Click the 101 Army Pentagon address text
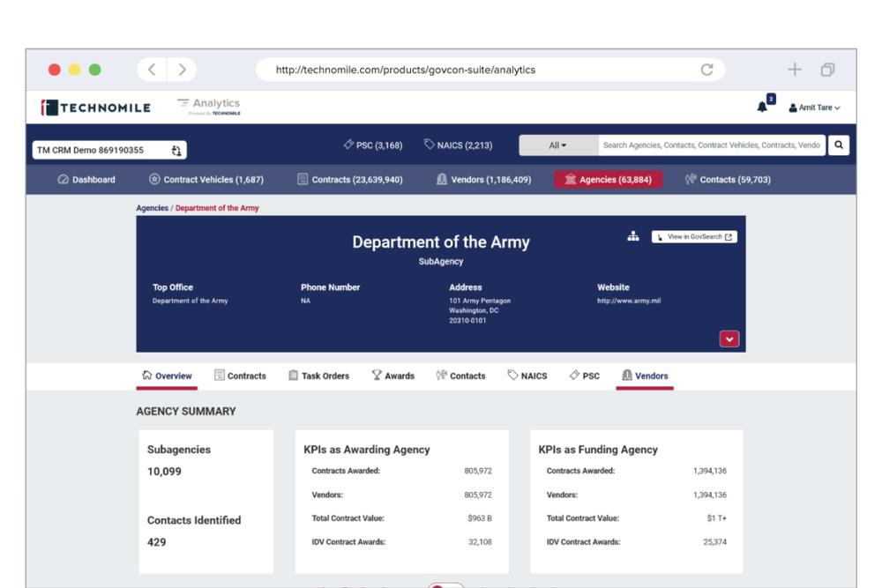 [479, 301]
